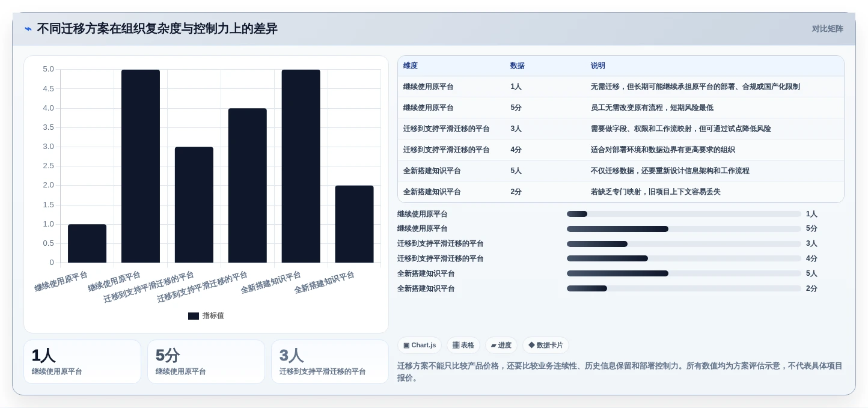Viewport: 868px width, 408px height.
Task: Click the 0 label on chart axis
Action: tap(52, 263)
